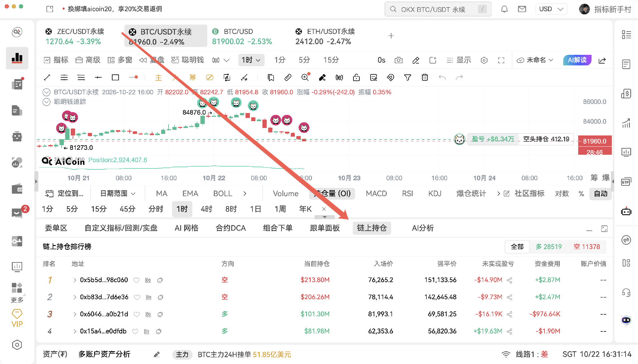The width and height of the screenshot is (638, 364).
Task: Open chart settings hexagon icon
Action: tap(484, 60)
